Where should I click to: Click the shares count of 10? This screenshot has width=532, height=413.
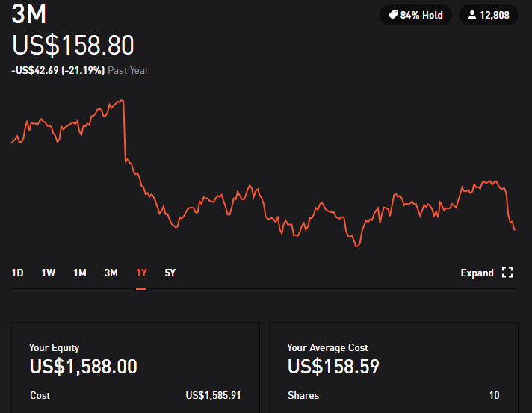click(x=495, y=395)
